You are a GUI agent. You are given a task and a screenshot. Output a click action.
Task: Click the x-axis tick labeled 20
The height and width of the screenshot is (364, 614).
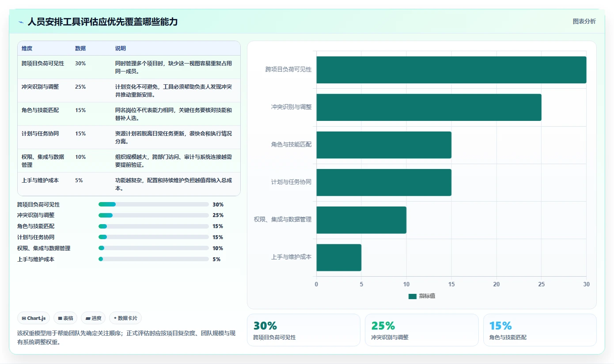pyautogui.click(x=497, y=284)
